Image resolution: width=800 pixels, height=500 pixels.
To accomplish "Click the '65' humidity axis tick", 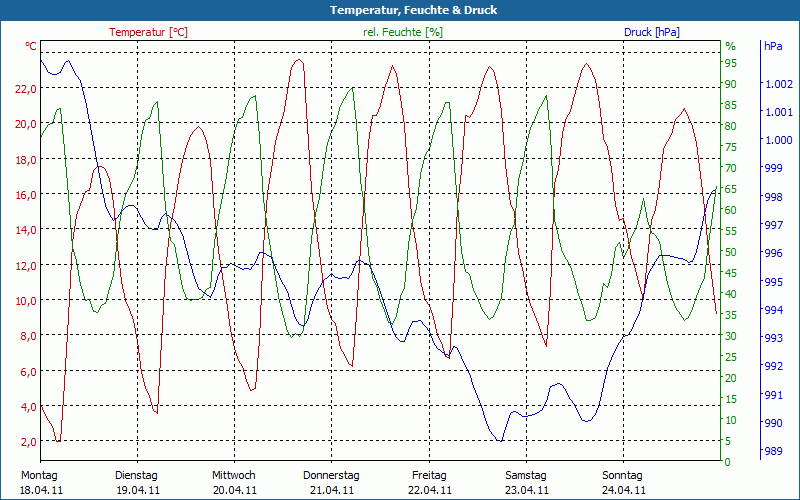I will click(x=731, y=189).
